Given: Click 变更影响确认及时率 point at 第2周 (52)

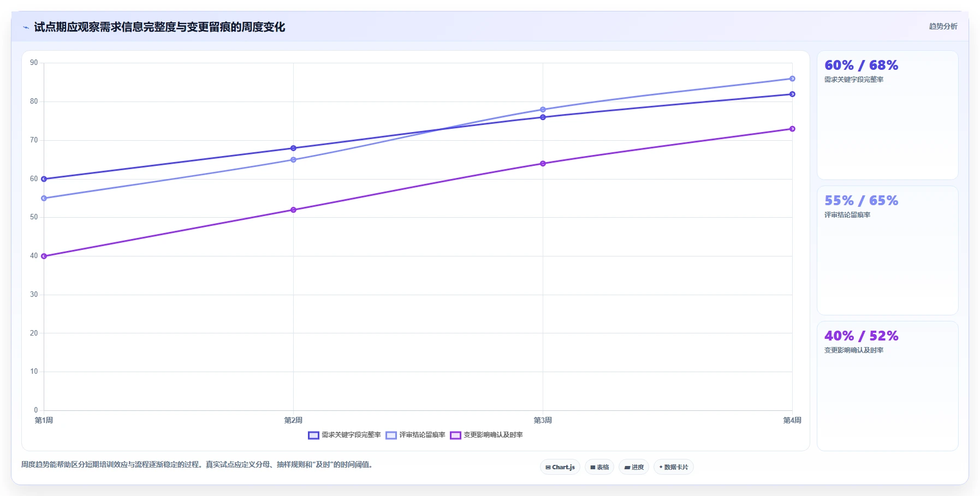Looking at the screenshot, I should 293,210.
